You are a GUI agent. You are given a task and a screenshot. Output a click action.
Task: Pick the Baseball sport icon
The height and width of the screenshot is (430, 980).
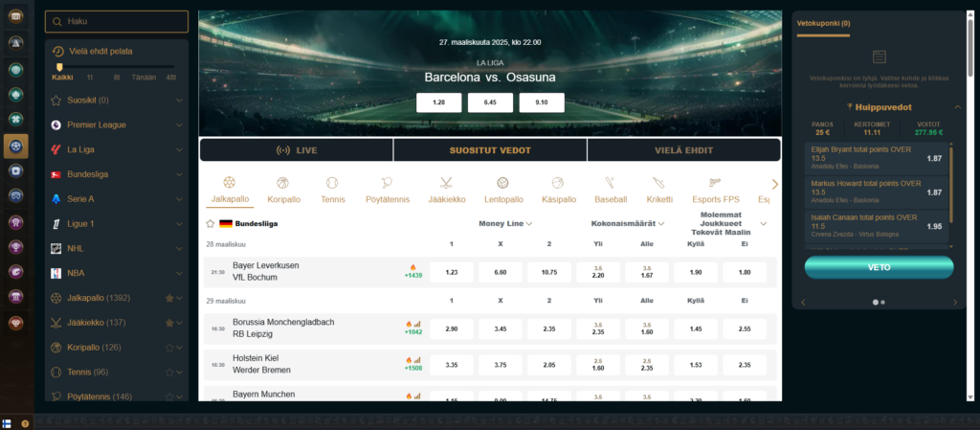point(610,183)
